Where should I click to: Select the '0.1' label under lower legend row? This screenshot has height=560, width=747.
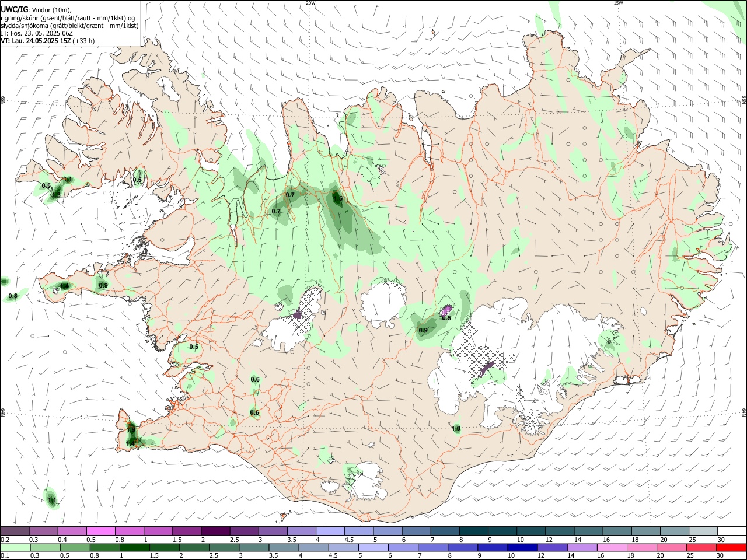coord(5,556)
